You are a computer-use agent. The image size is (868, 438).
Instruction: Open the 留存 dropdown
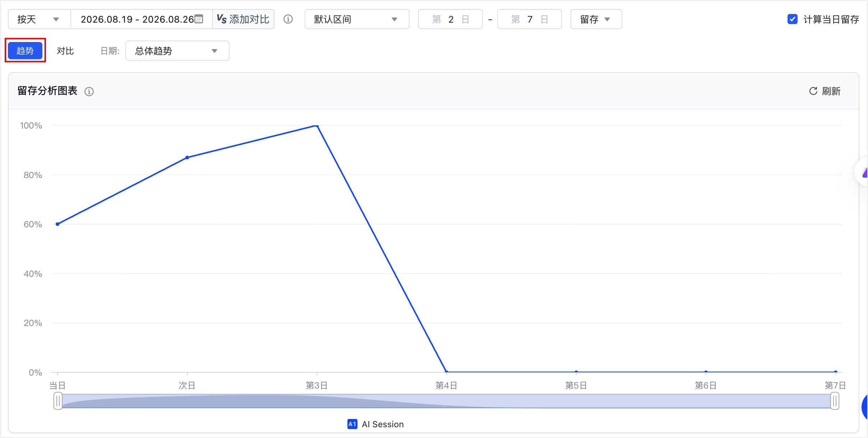[596, 19]
